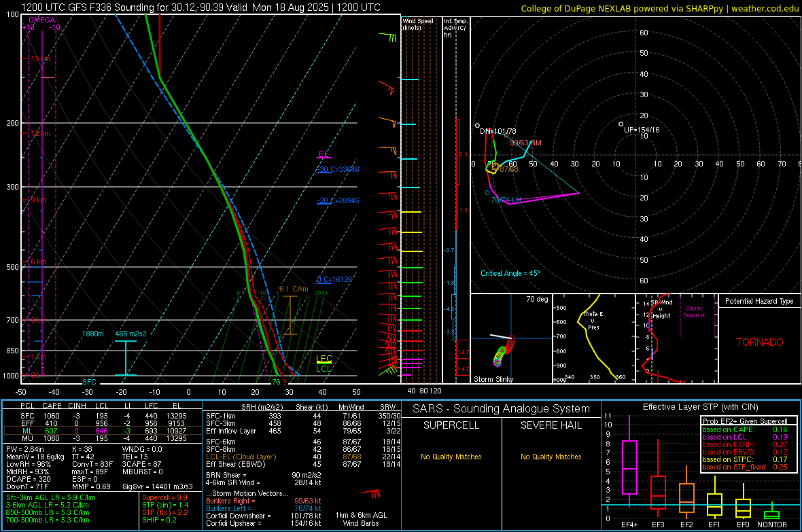The height and width of the screenshot is (532, 802).
Task: Click the Bunkers Right = 99/63 kt line
Action: pyautogui.click(x=264, y=501)
